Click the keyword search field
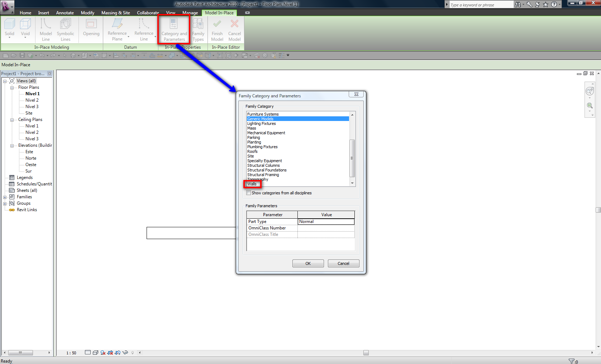This screenshot has height=364, width=601. [x=481, y=5]
